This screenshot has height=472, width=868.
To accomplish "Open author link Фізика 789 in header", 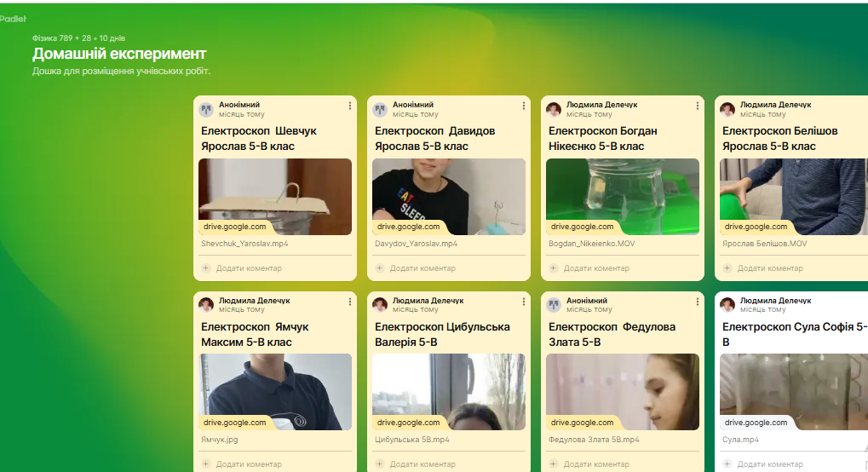I will tap(53, 38).
